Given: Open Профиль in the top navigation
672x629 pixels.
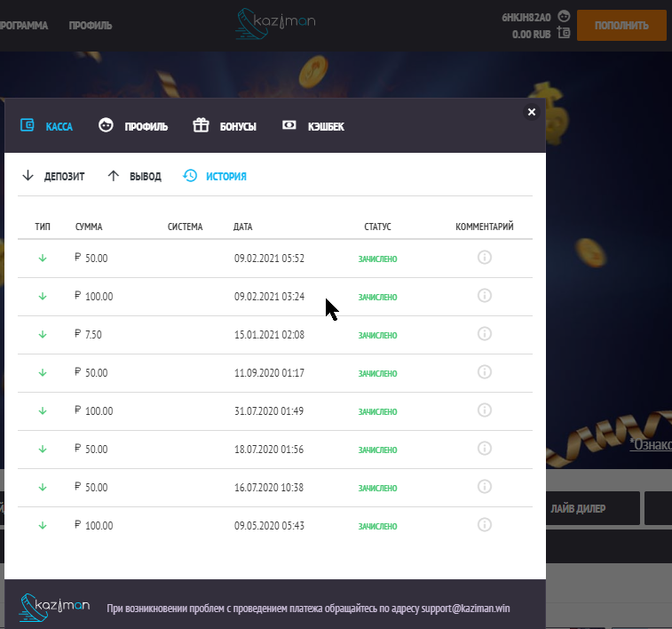Looking at the screenshot, I should pyautogui.click(x=91, y=26).
